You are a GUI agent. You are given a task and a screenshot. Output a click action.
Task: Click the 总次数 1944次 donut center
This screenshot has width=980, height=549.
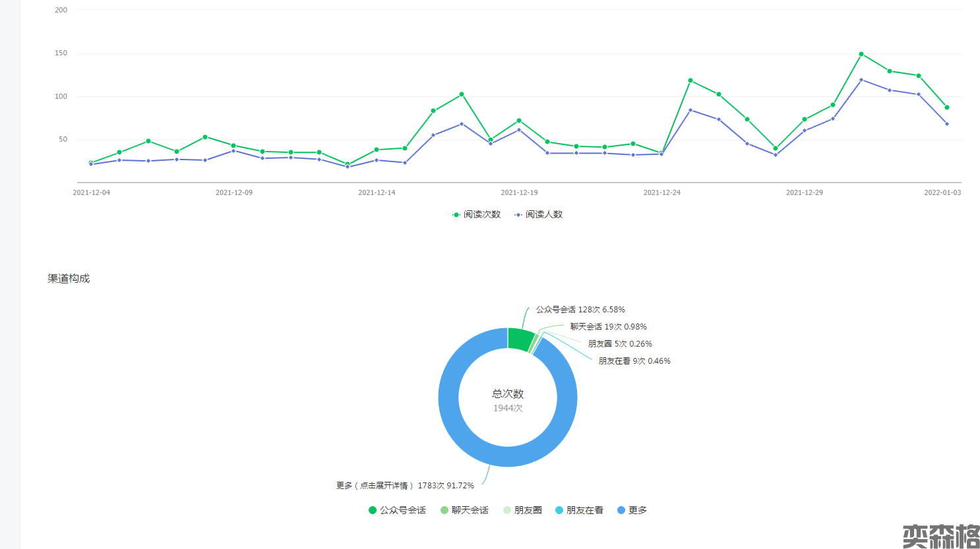[x=508, y=400]
